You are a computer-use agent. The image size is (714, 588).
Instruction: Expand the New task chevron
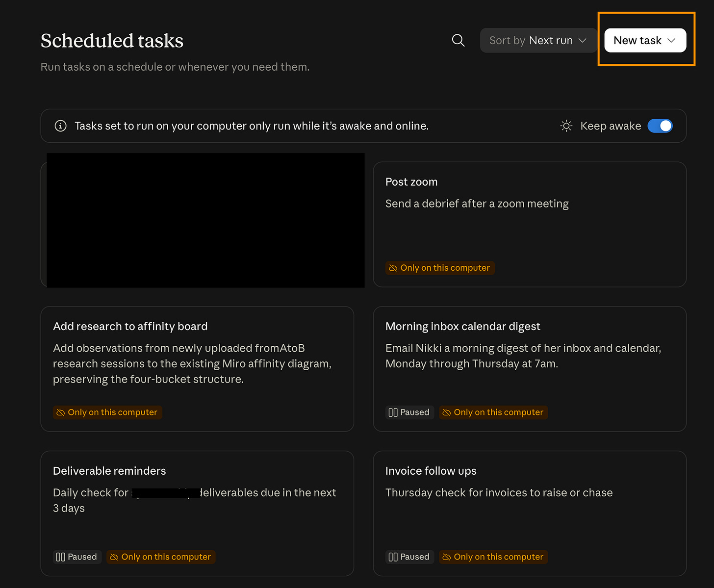pyautogui.click(x=671, y=40)
